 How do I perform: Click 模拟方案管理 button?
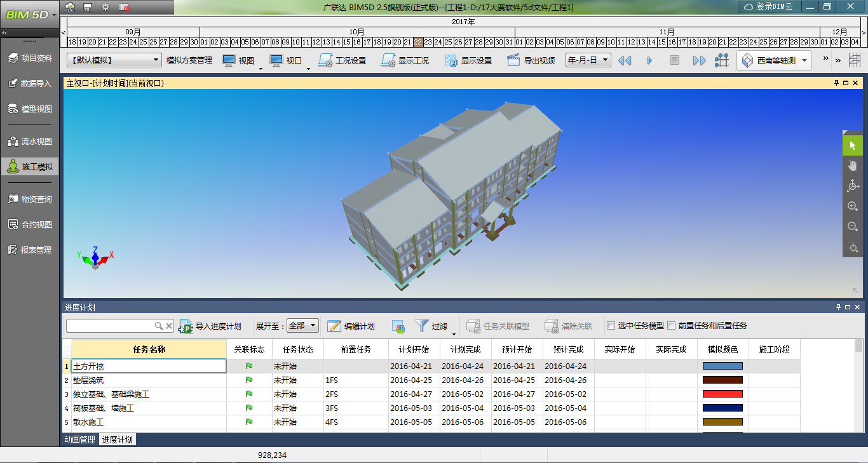[189, 60]
